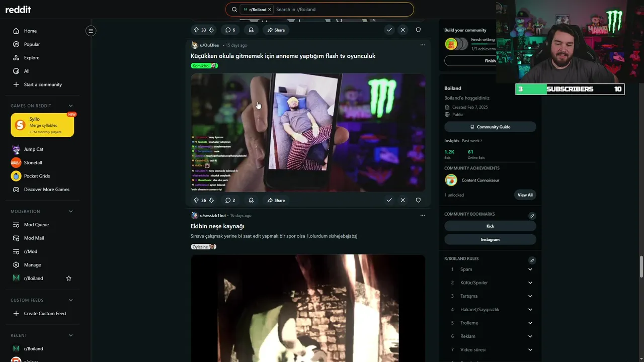Remove the Flash TV oyunculuk post
The image size is (644, 362).
click(403, 200)
